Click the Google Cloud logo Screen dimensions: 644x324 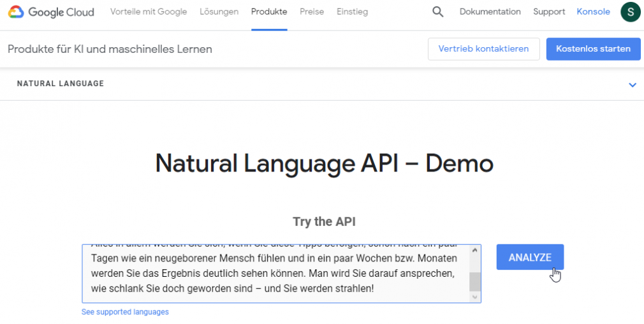(52, 12)
